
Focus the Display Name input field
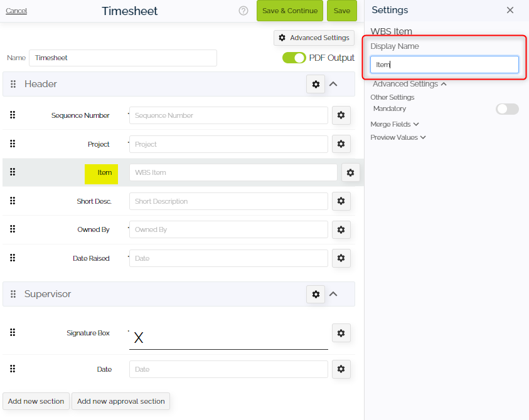(444, 65)
